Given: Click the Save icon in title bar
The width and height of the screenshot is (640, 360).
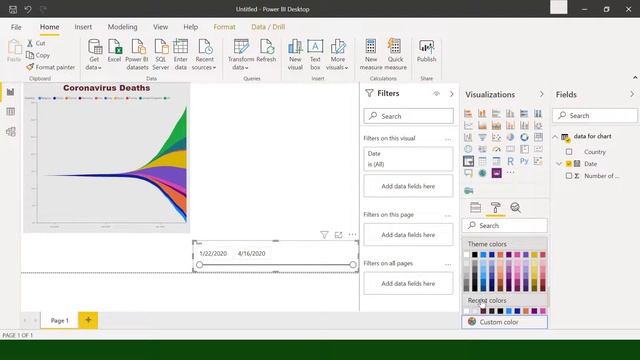Looking at the screenshot, I should [13, 9].
